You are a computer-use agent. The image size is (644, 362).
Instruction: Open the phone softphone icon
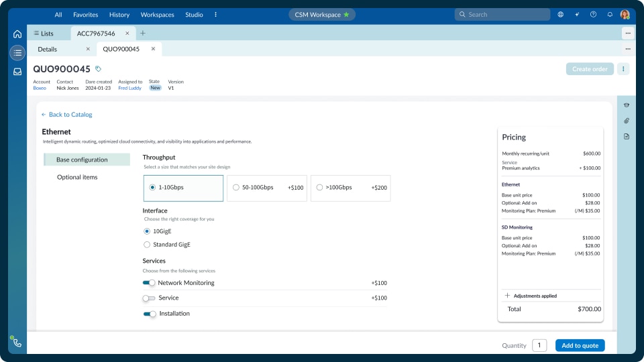point(16,342)
